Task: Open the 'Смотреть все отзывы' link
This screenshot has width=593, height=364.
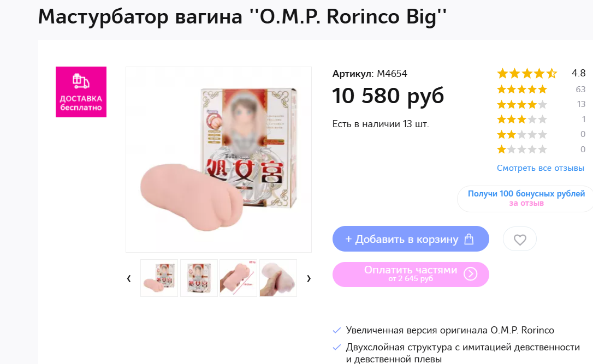Action: click(x=541, y=168)
